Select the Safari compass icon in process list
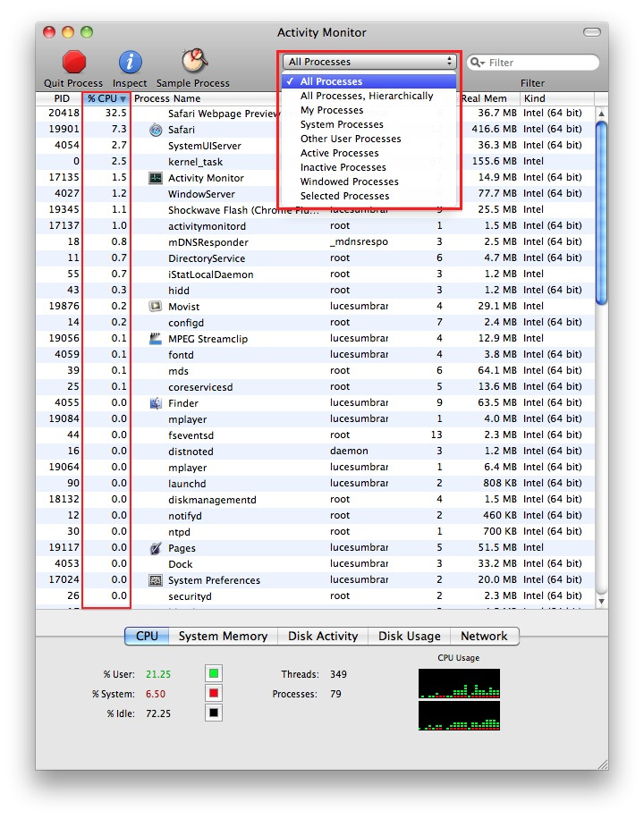This screenshot has width=644, height=819. [x=156, y=130]
